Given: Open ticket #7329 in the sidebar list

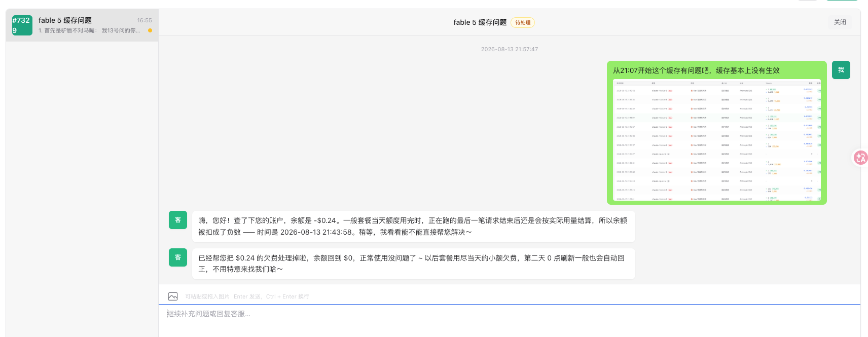Looking at the screenshot, I should coord(82,25).
